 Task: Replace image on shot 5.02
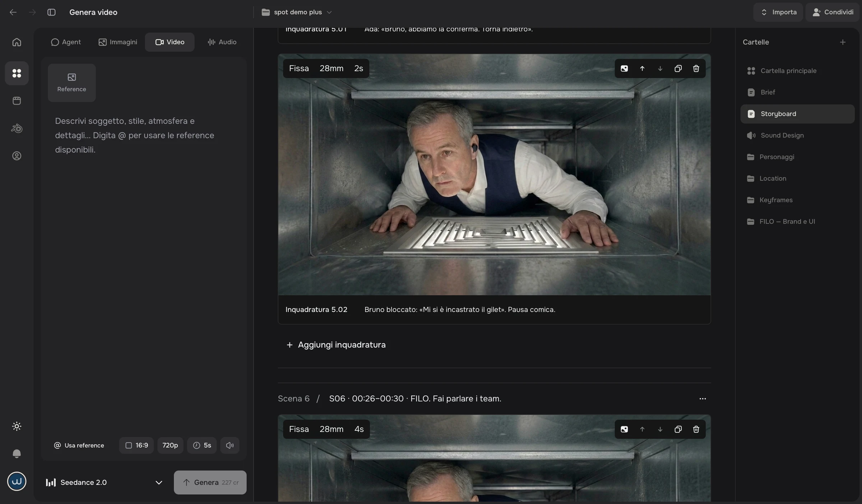[x=624, y=69]
